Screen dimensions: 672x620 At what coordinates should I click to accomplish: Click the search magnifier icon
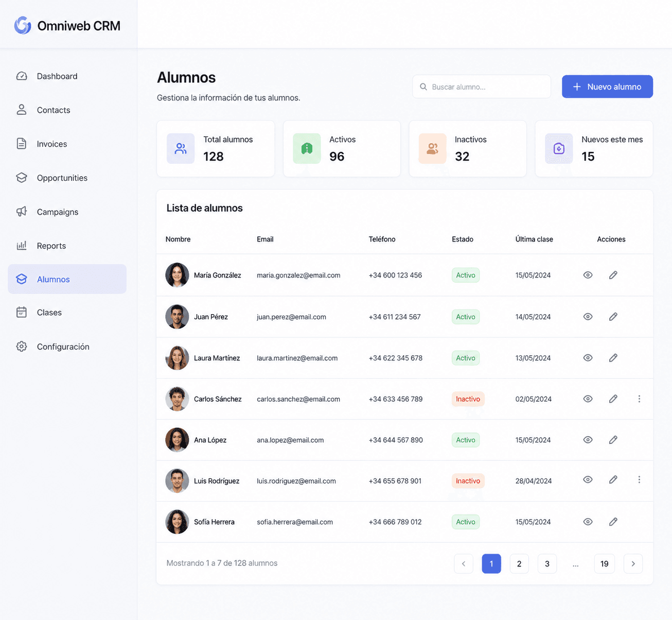click(423, 87)
